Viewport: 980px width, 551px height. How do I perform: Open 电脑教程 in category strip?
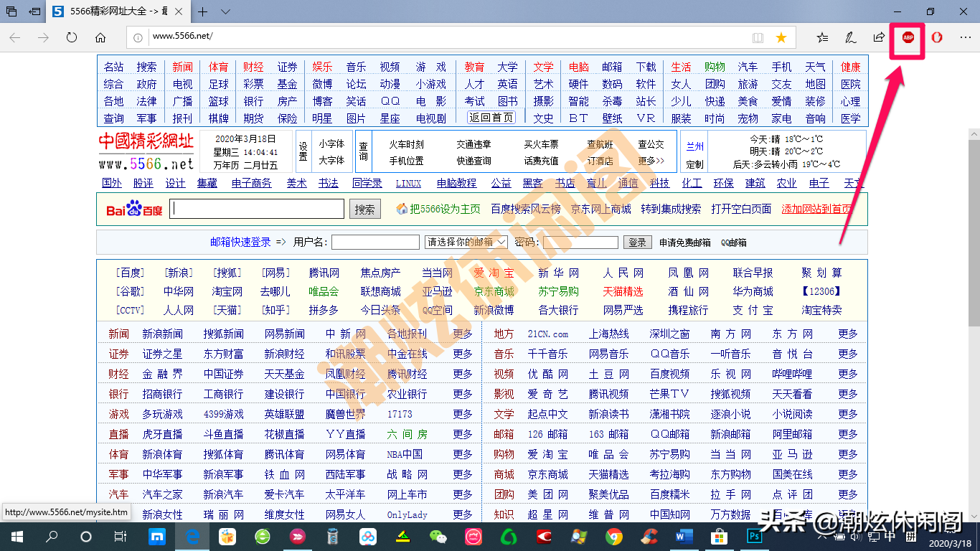pos(456,183)
